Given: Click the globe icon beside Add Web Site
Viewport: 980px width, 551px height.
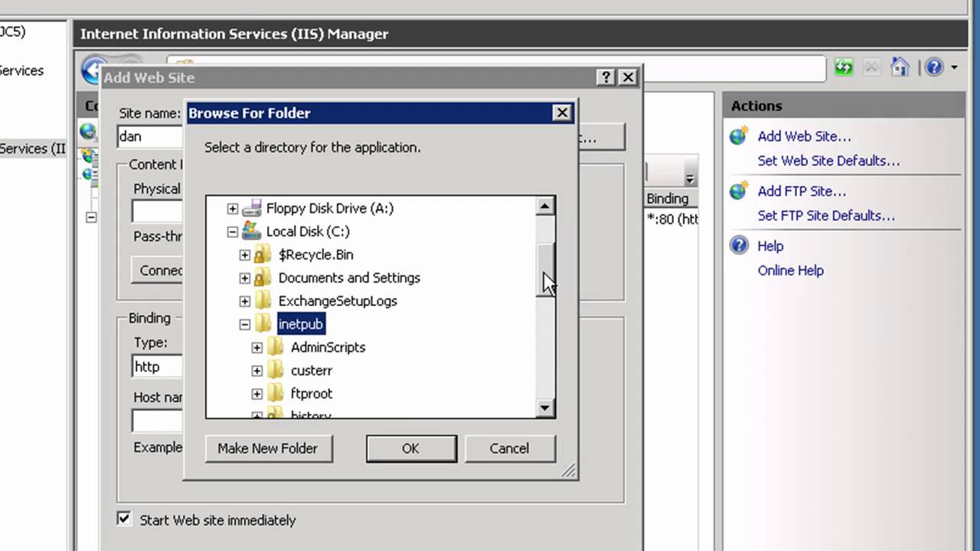Looking at the screenshot, I should 739,136.
